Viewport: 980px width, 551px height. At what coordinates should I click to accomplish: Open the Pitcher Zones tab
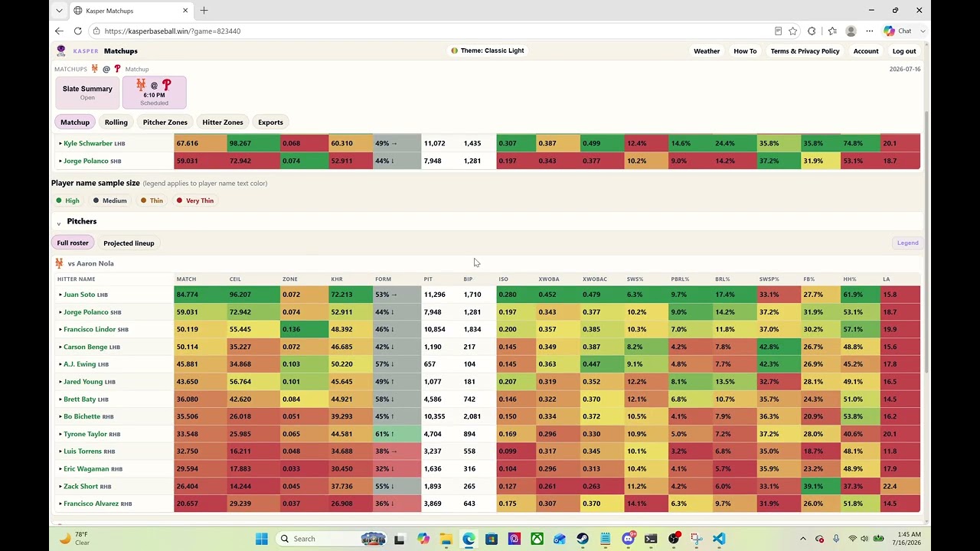coord(165,122)
